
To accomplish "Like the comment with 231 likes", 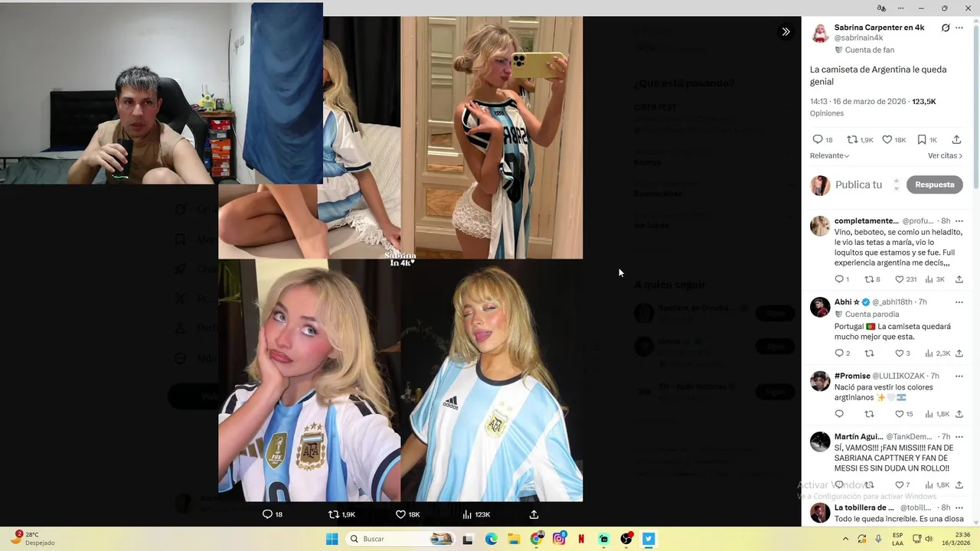I will (x=905, y=279).
